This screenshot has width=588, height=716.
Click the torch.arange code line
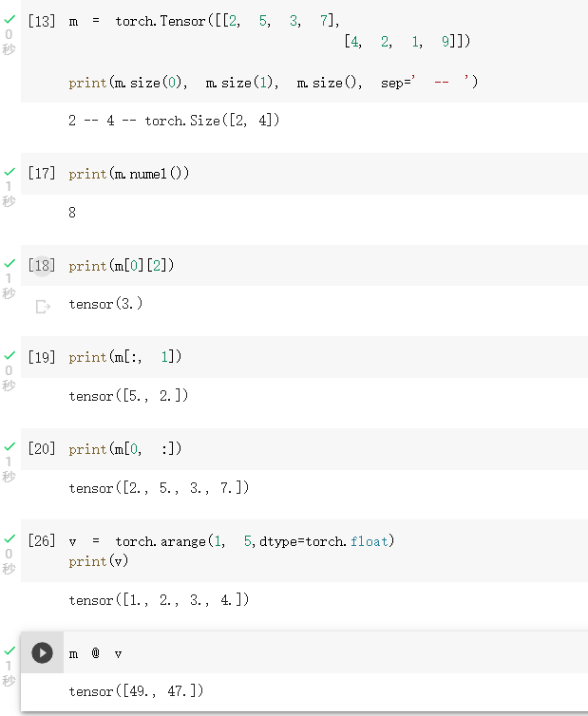point(231,541)
